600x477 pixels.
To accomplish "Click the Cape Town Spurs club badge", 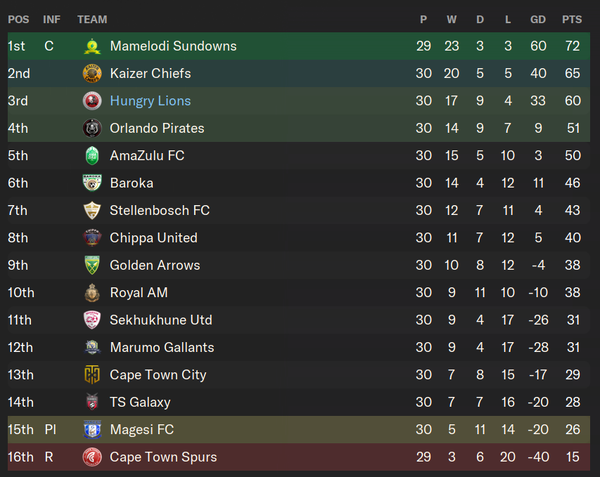I will click(92, 457).
